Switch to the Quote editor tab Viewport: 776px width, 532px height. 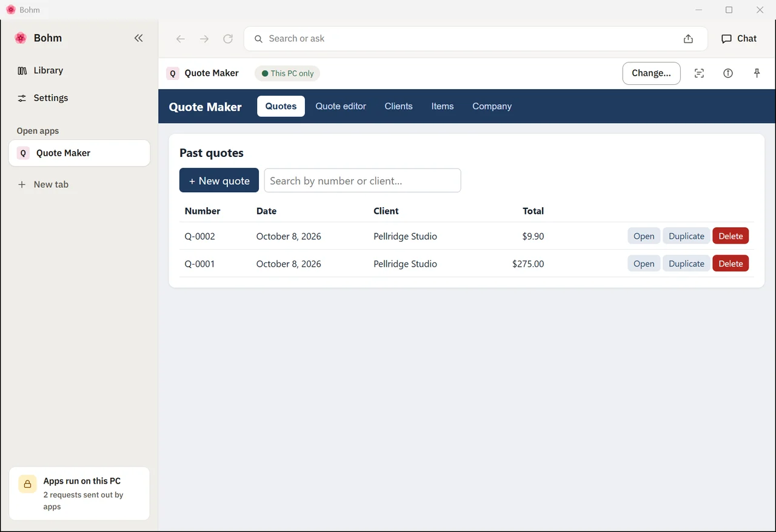pyautogui.click(x=341, y=106)
